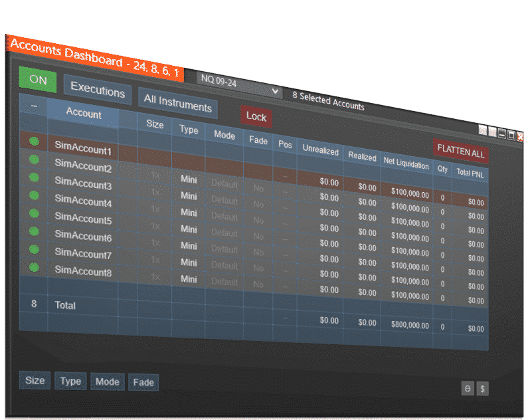Click the theta symbol icon button
The image size is (528, 420).
pyautogui.click(x=468, y=389)
